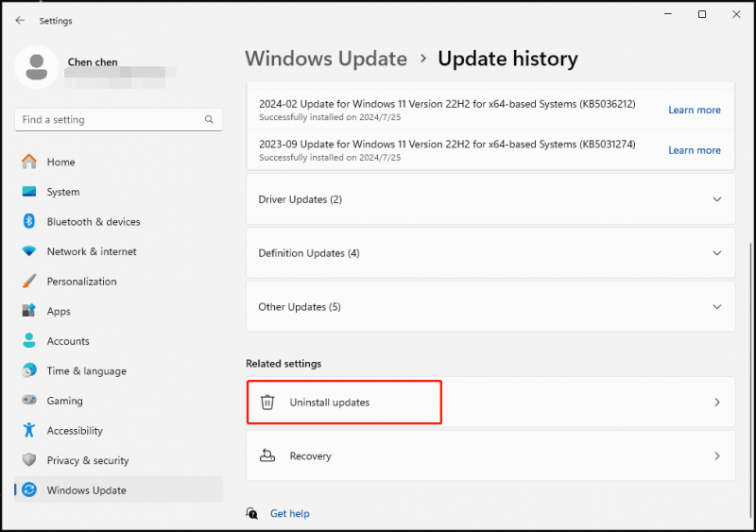Open Bluetooth & devices settings

point(119,221)
